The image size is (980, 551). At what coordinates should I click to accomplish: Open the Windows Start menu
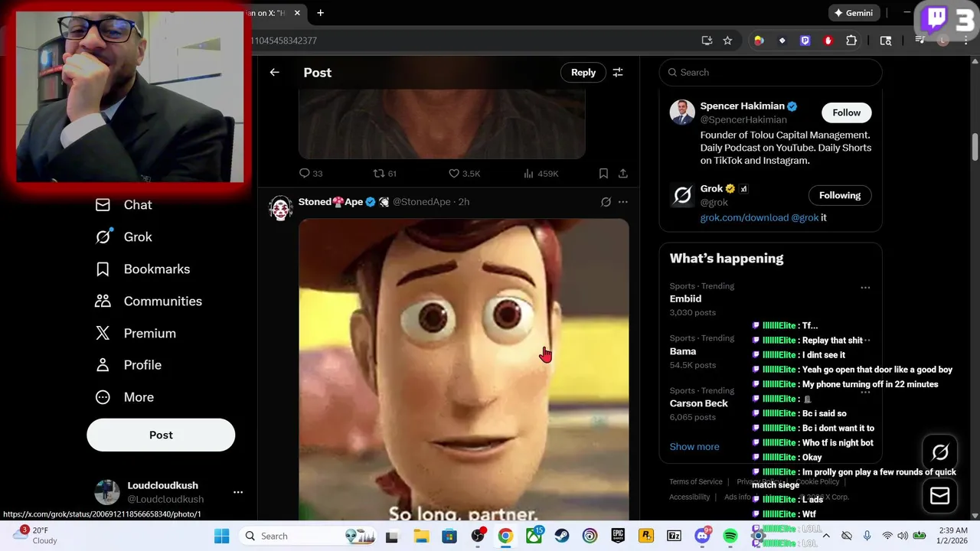coord(221,536)
